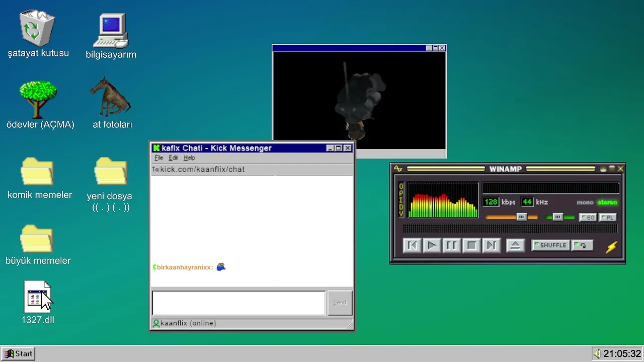This screenshot has width=644, height=362.
Task: Click the Kick logo in Messenger title bar
Action: (156, 148)
